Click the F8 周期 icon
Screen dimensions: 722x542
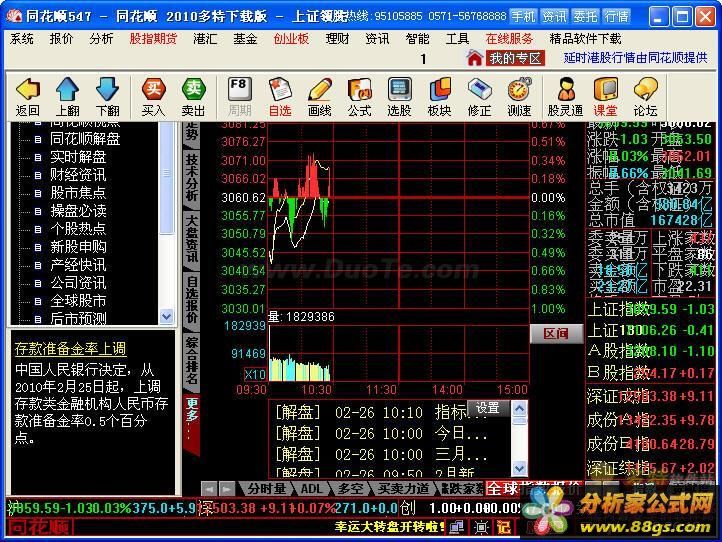[x=240, y=89]
